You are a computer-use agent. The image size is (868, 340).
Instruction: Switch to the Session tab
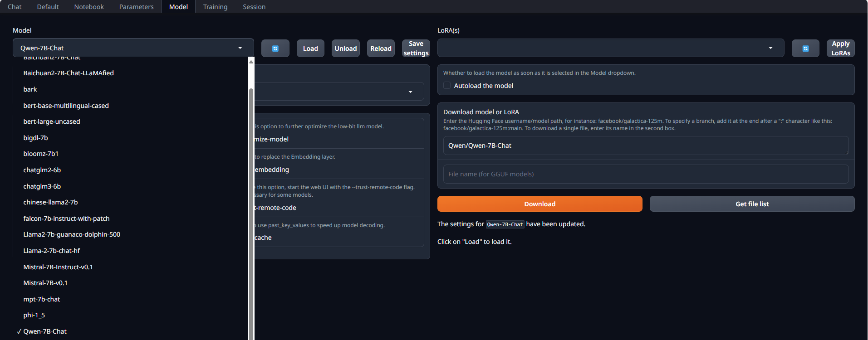point(254,7)
